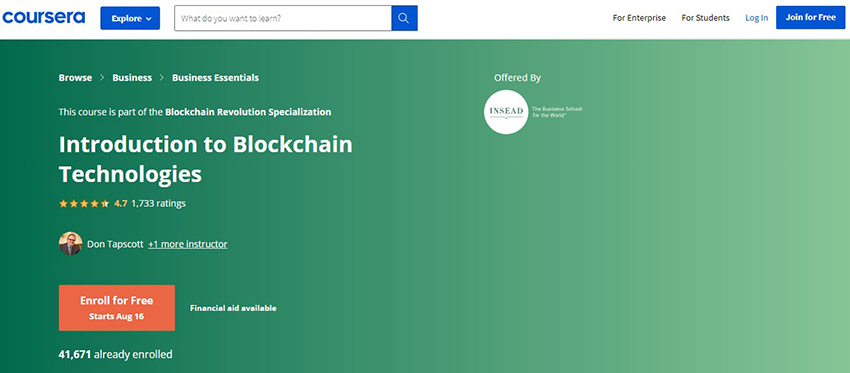Click the Offered By label
The width and height of the screenshot is (850, 373).
coord(517,78)
